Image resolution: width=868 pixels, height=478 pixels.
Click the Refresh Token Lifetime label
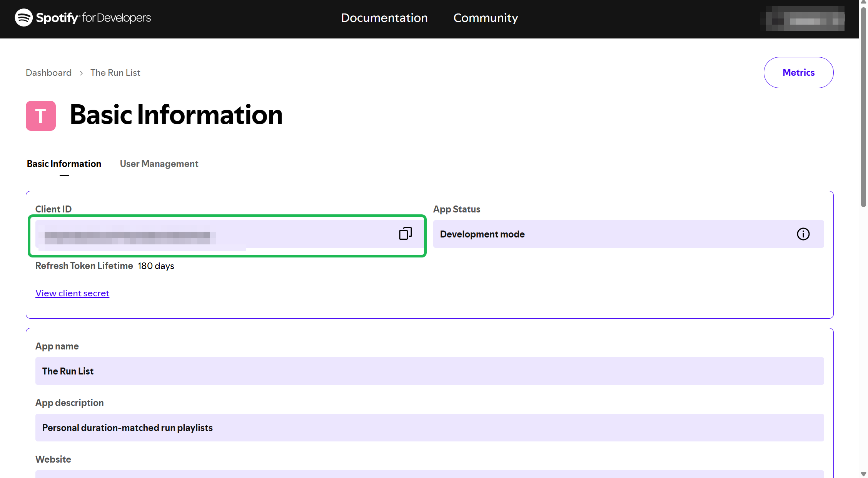coord(84,266)
